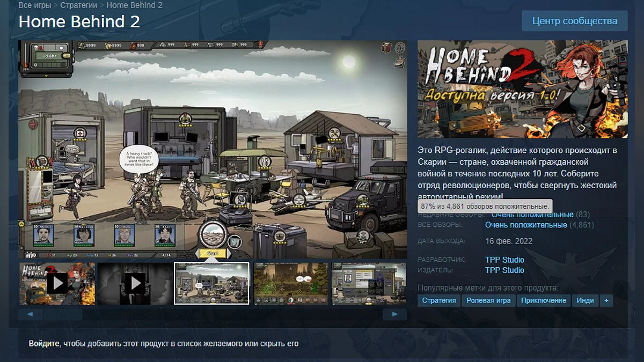
Task: Expand more tags with plus button
Action: 606,300
